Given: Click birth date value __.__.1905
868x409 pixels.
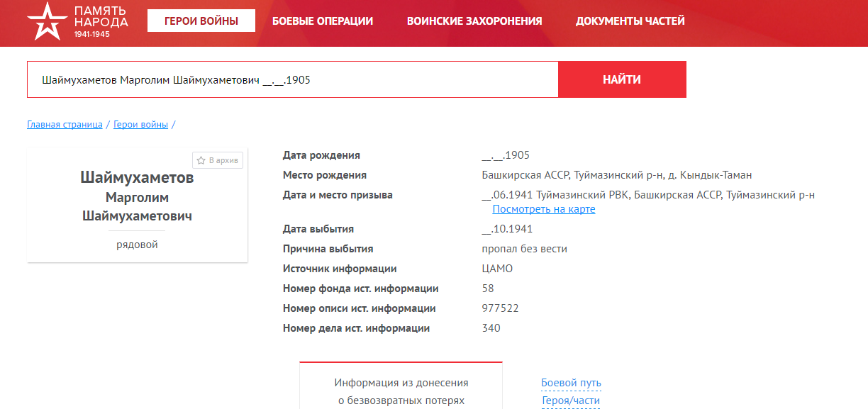Looking at the screenshot, I should tap(506, 155).
